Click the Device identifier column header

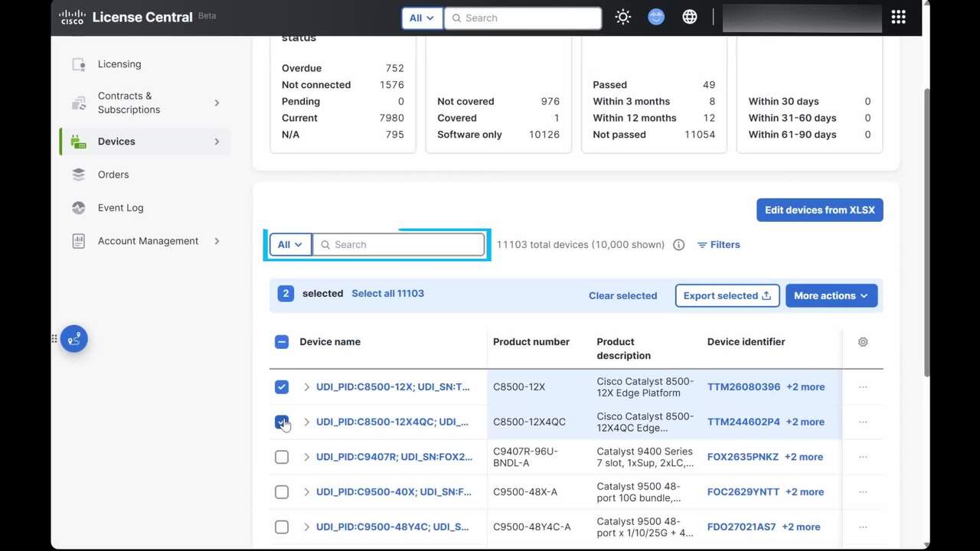click(746, 342)
